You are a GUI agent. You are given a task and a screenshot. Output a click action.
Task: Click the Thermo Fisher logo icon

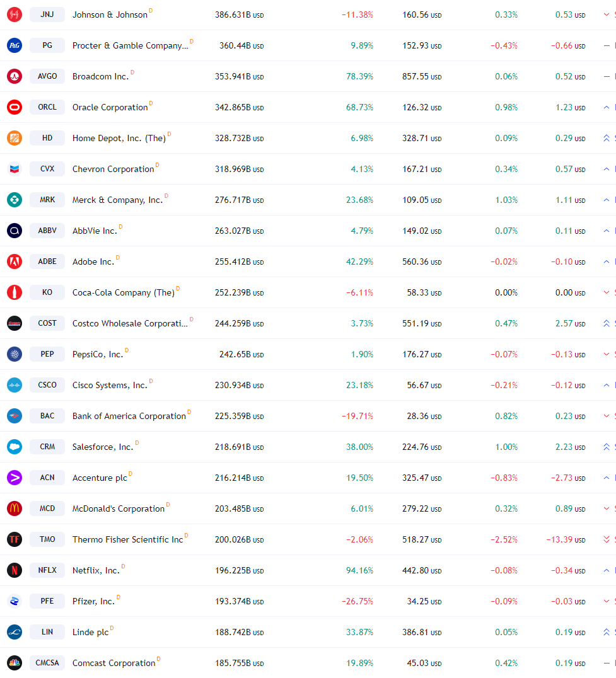15,539
